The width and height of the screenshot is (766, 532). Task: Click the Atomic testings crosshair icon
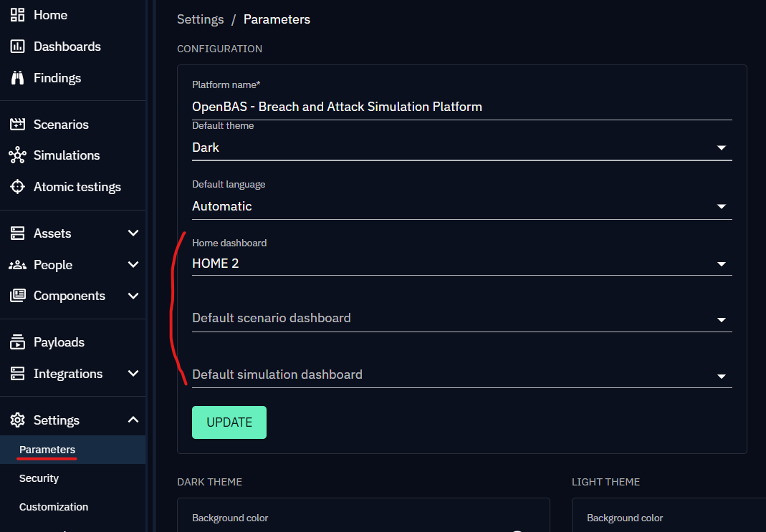pos(17,187)
